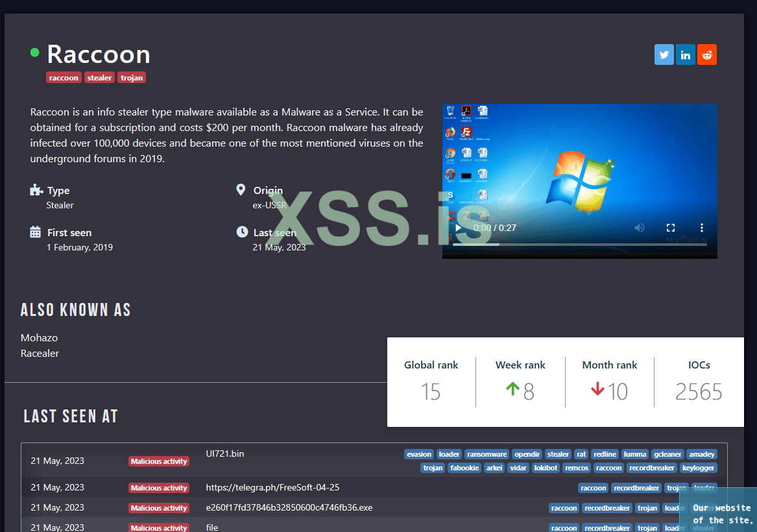This screenshot has width=757, height=532.
Task: Click the red 'stealer' tag under the title
Action: point(99,78)
